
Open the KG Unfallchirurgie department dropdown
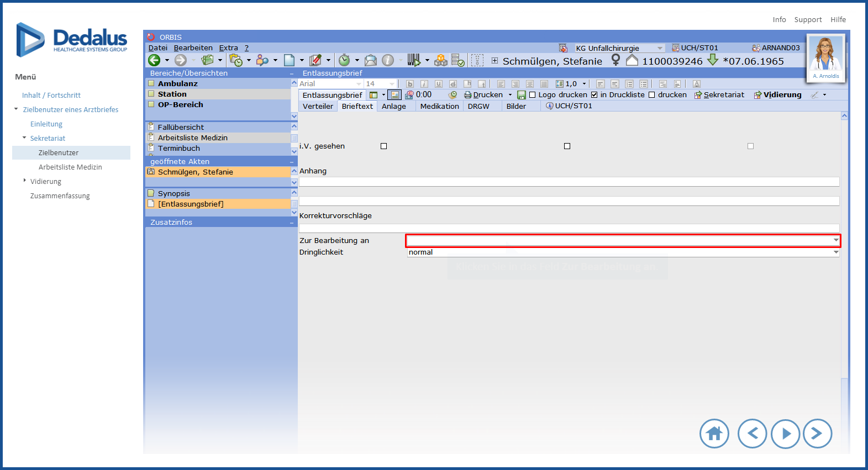660,48
